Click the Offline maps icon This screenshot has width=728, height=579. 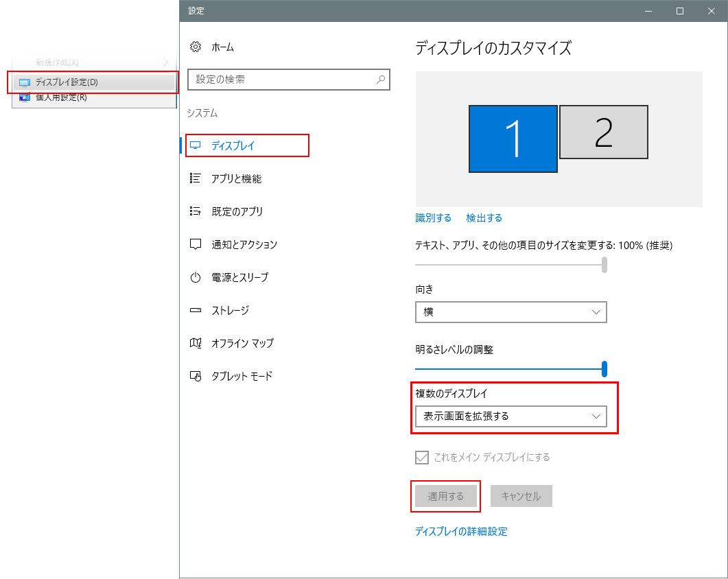(x=196, y=343)
